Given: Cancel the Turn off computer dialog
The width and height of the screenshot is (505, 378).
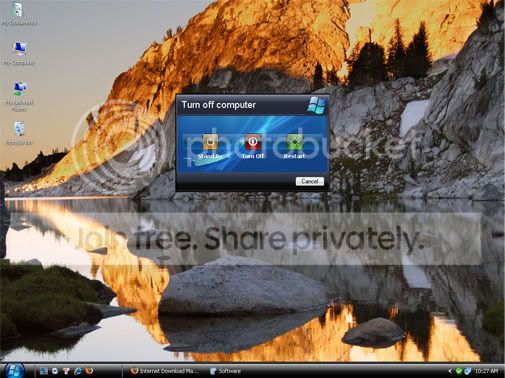Looking at the screenshot, I should (x=309, y=181).
